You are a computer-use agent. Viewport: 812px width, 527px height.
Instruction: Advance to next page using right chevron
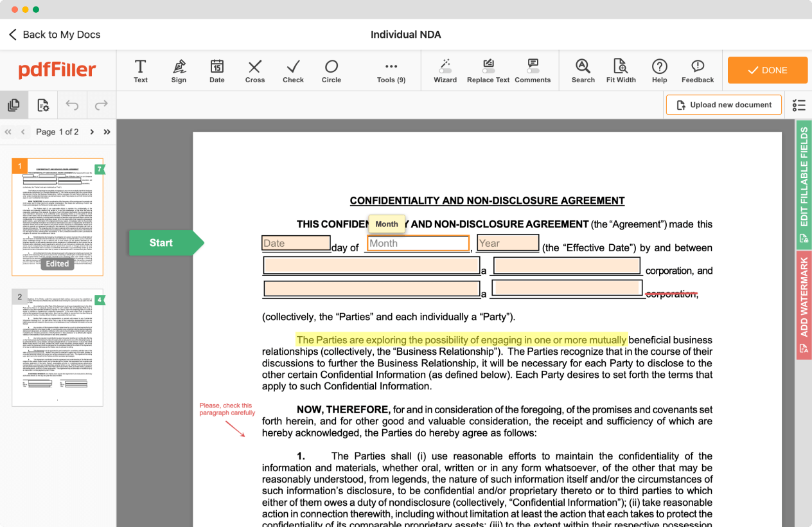pyautogui.click(x=92, y=132)
